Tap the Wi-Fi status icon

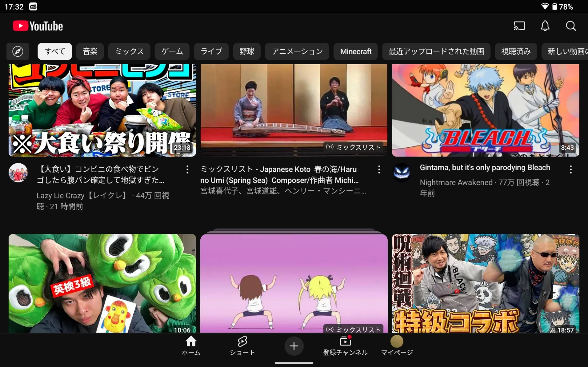545,7
